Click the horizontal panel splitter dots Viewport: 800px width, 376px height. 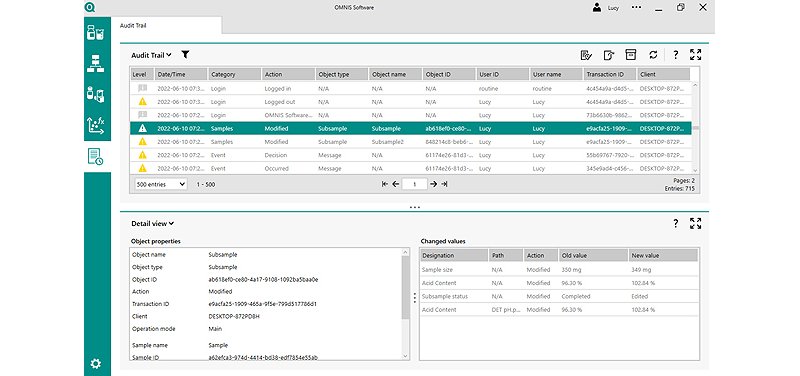(x=414, y=208)
